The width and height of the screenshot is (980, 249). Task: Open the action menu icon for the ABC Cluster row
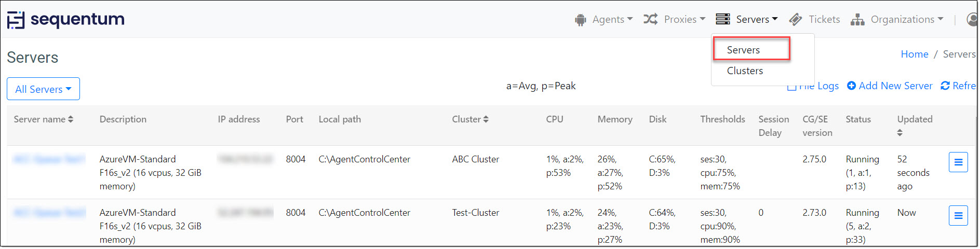(x=958, y=162)
